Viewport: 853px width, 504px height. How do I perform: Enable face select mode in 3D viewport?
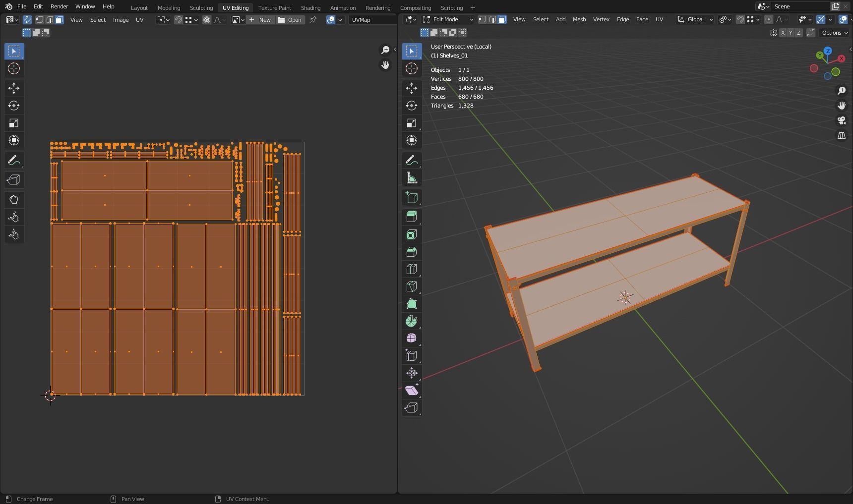click(502, 19)
